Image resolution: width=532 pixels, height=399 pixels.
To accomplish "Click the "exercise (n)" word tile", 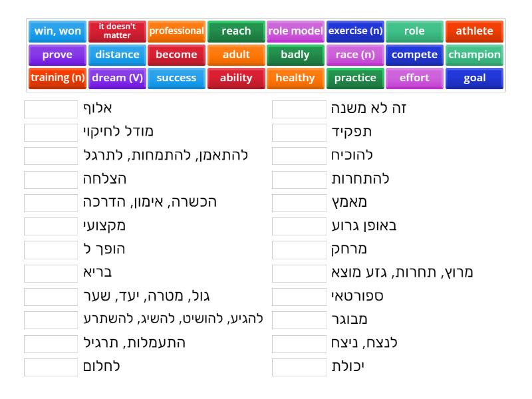I will (355, 31).
